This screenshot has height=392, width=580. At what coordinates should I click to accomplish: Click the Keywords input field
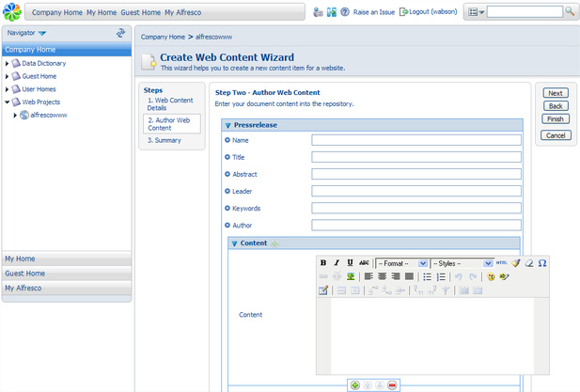[x=416, y=208]
